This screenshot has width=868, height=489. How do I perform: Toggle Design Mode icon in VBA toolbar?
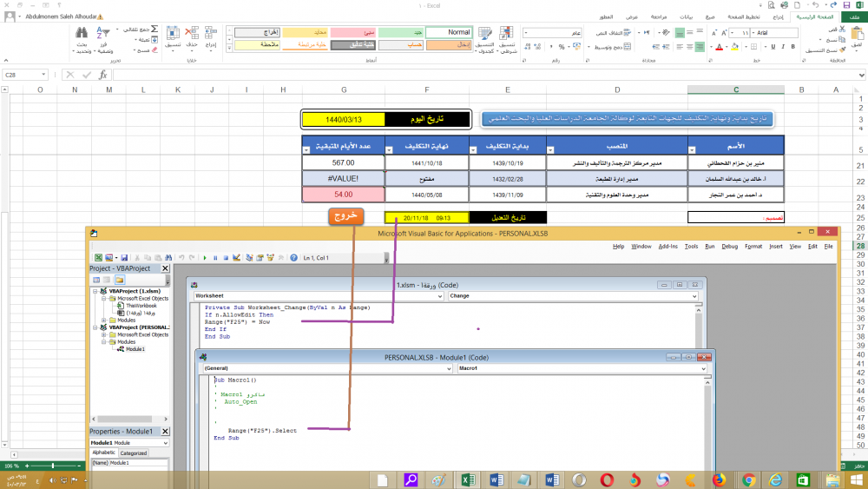(x=236, y=257)
